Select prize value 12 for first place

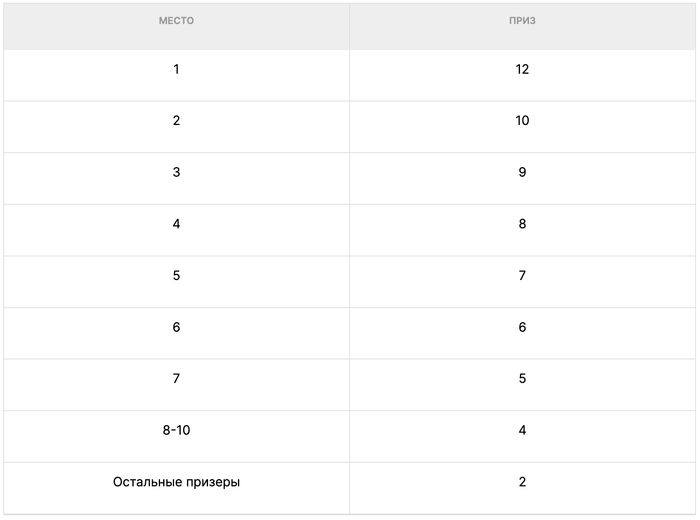522,70
